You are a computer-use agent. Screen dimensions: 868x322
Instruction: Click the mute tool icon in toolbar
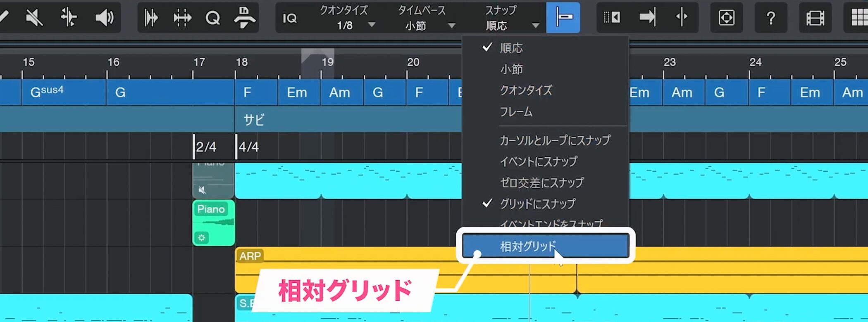click(34, 18)
